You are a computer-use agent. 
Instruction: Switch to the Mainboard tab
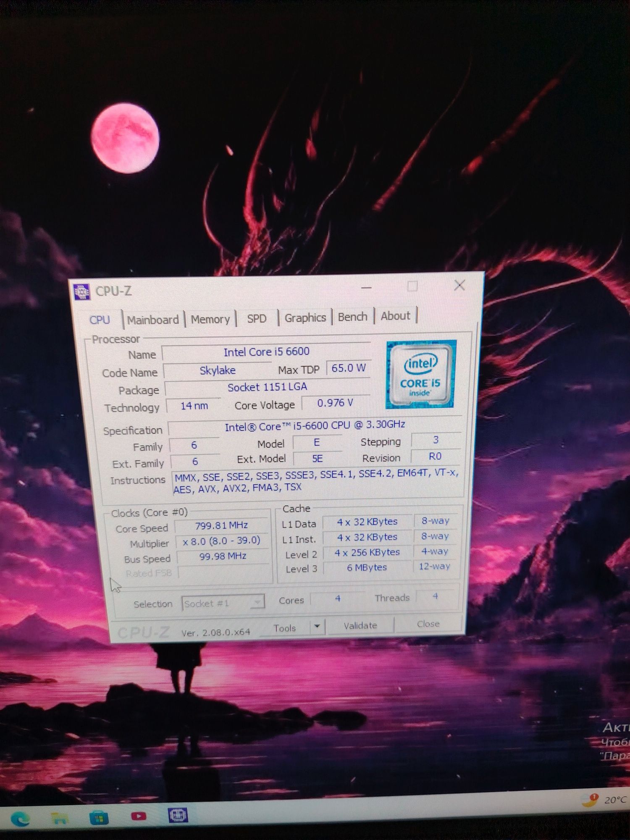click(153, 320)
